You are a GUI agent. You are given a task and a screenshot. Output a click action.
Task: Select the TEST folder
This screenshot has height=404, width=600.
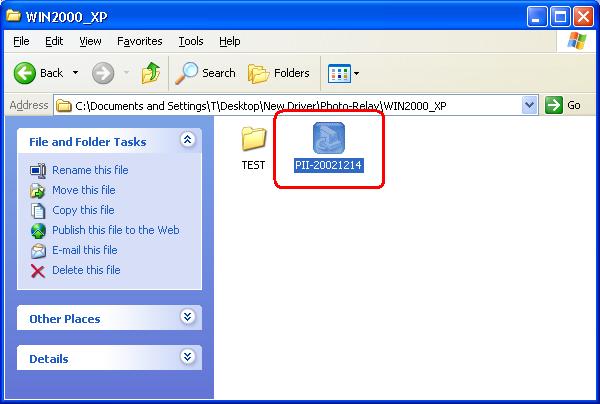pos(253,148)
